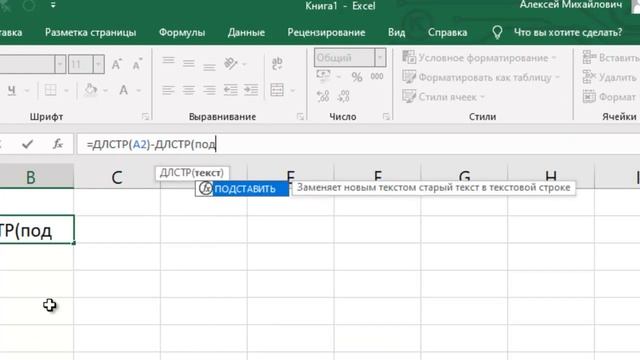Select column B header
This screenshot has height=360, width=640.
coord(31,177)
